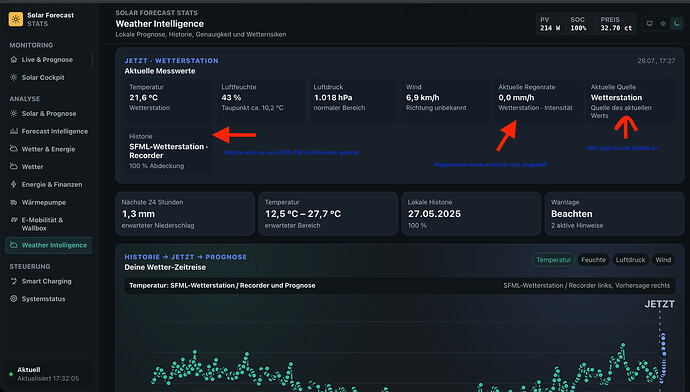The image size is (690, 392).
Task: Click the 2 aktive Hinweise text
Action: (x=577, y=225)
